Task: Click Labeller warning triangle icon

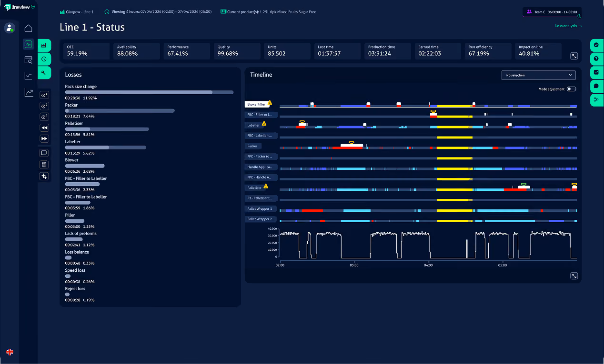Action: pyautogui.click(x=264, y=123)
